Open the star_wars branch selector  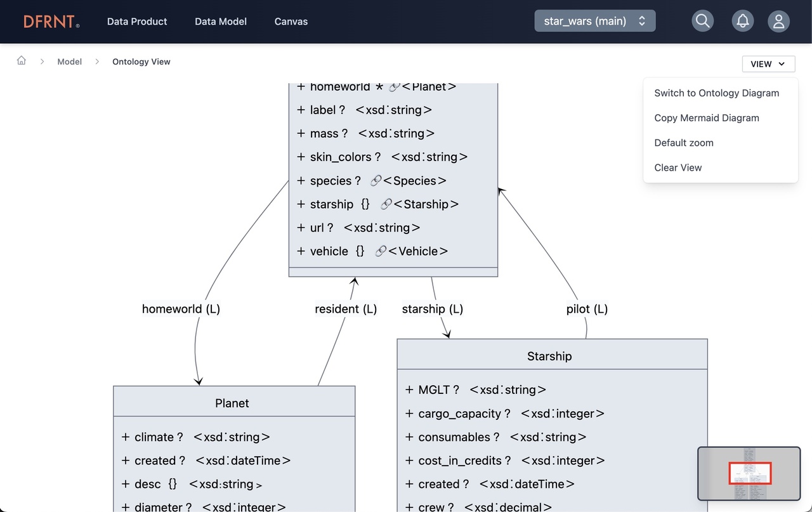[594, 20]
